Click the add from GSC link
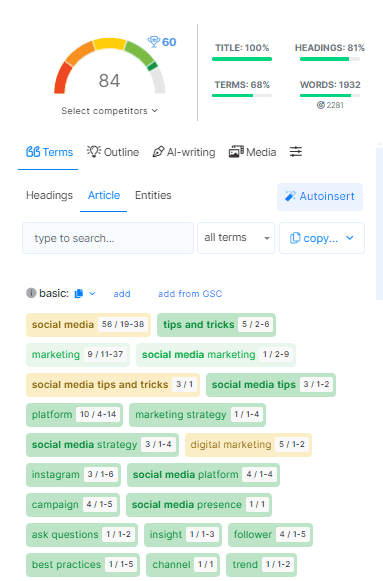Viewport: 383px width, 581px height. point(190,294)
